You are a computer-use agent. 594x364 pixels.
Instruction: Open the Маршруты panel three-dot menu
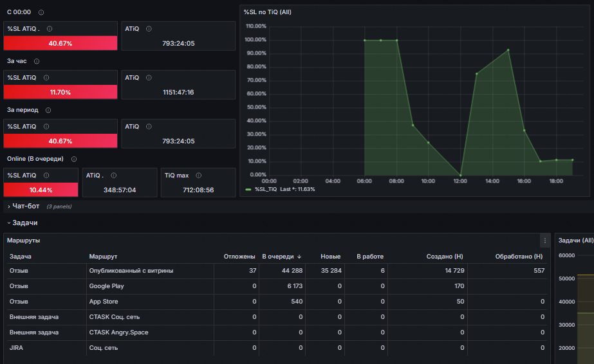pyautogui.click(x=544, y=241)
